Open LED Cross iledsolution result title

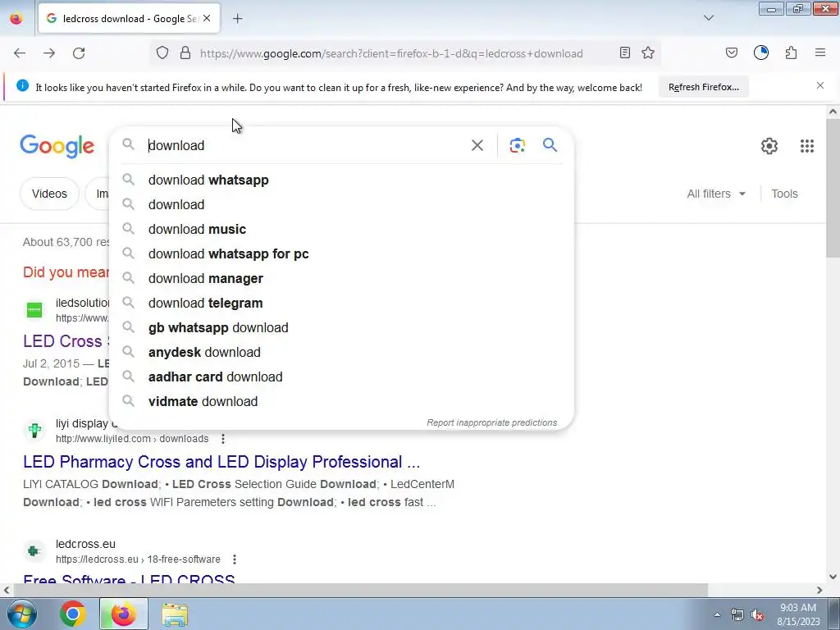click(66, 341)
